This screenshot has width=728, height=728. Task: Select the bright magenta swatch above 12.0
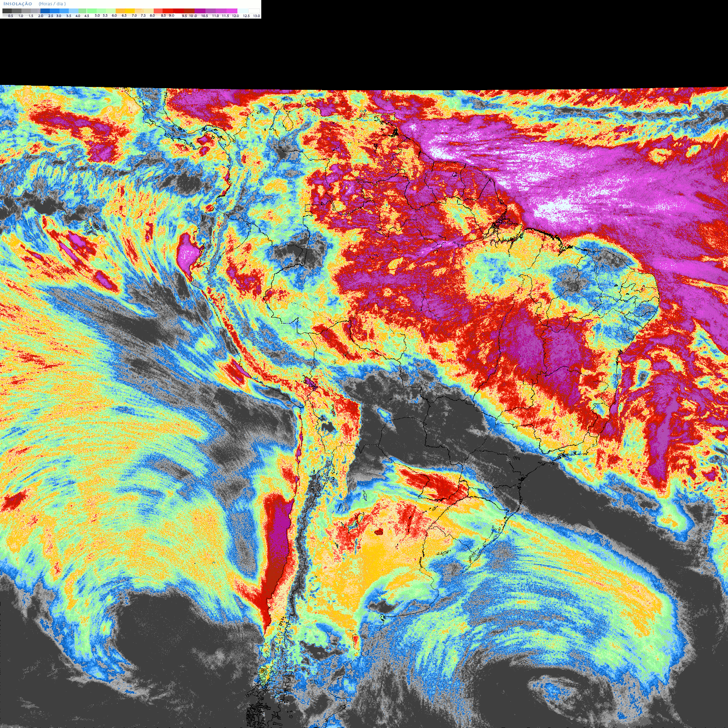(x=232, y=11)
